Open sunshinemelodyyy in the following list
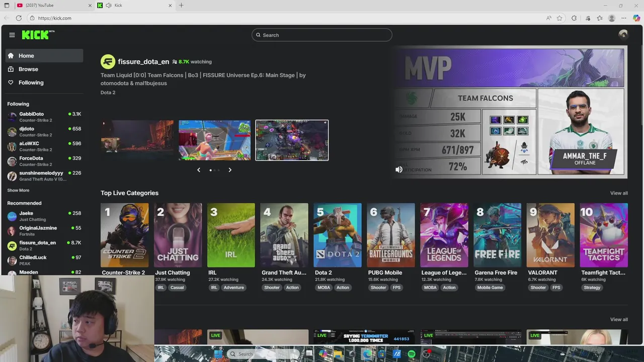 tap(44, 175)
